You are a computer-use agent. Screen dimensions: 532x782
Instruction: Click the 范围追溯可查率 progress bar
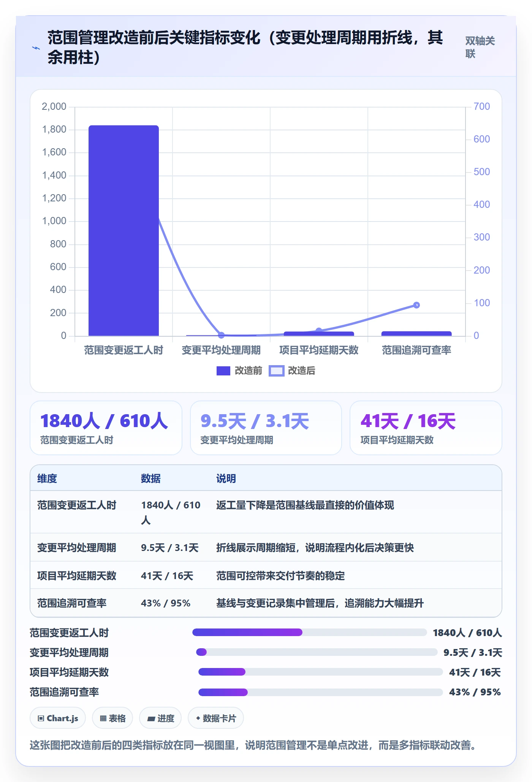click(x=320, y=692)
